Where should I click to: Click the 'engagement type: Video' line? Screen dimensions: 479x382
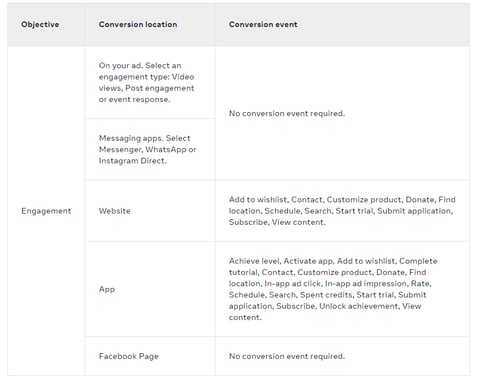pyautogui.click(x=146, y=77)
